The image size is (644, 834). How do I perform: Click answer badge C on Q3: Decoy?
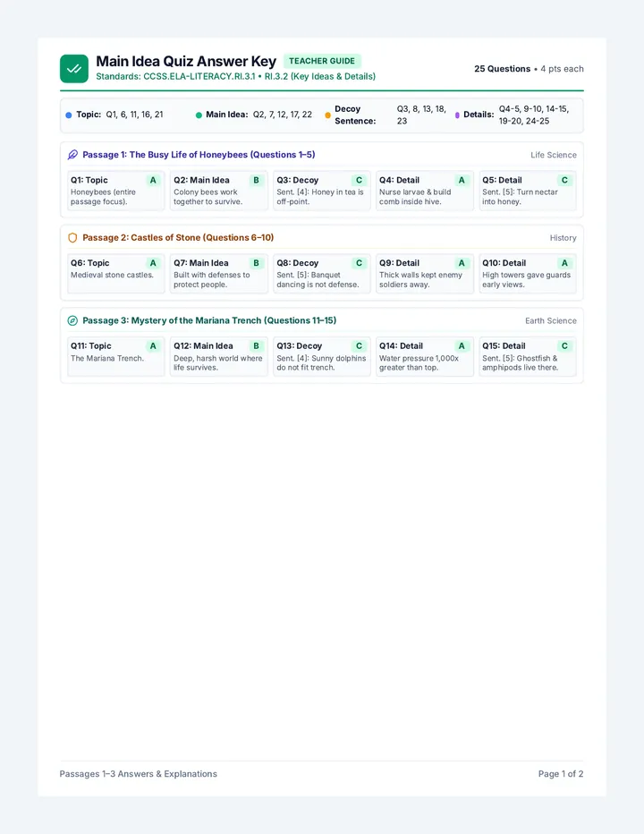[359, 180]
